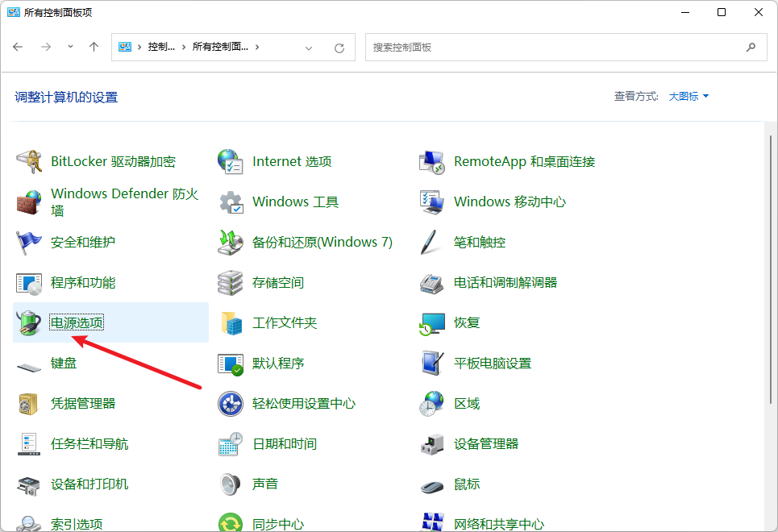
Task: Click the Sound speaker icon
Action: pos(231,485)
